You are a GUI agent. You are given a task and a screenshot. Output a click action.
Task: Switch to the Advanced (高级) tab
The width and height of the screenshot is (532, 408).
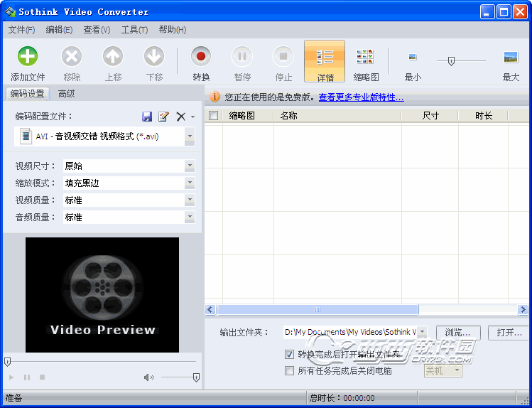click(x=66, y=94)
